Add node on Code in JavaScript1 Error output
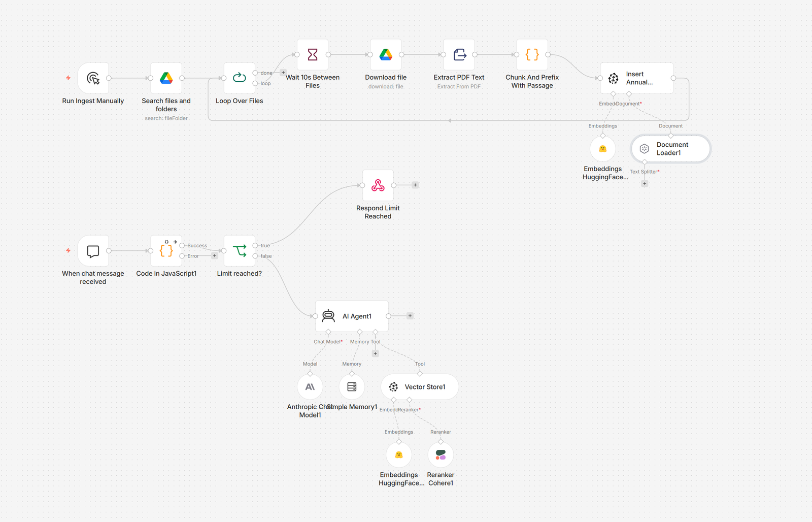 215,256
